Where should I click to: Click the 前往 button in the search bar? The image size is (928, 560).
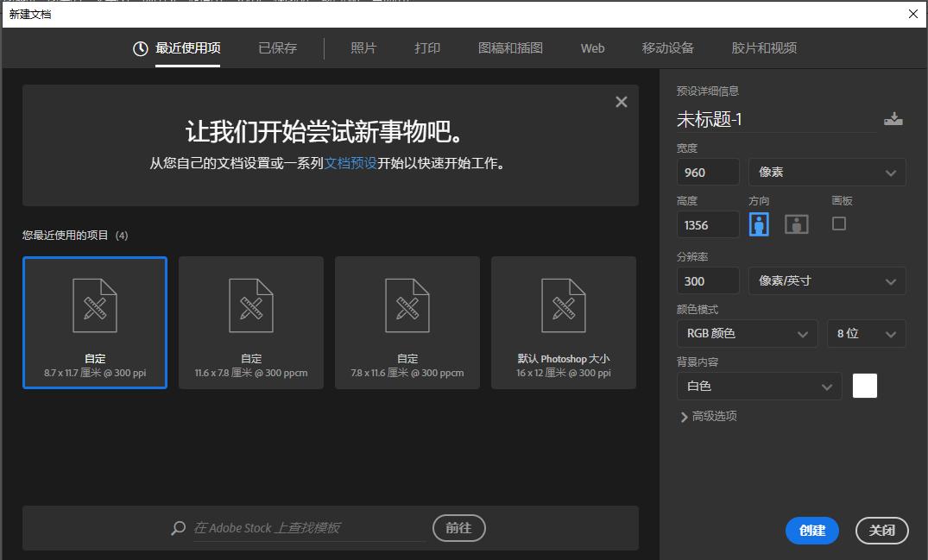coord(458,527)
